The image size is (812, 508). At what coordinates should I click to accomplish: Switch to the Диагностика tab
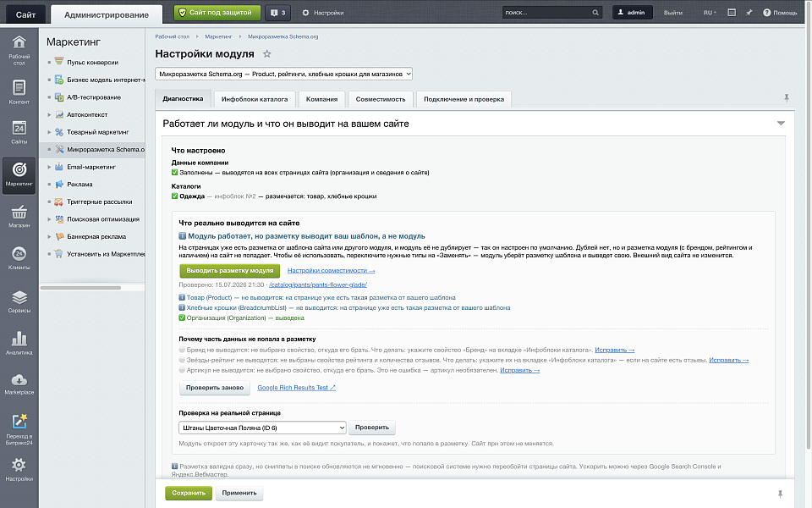183,99
